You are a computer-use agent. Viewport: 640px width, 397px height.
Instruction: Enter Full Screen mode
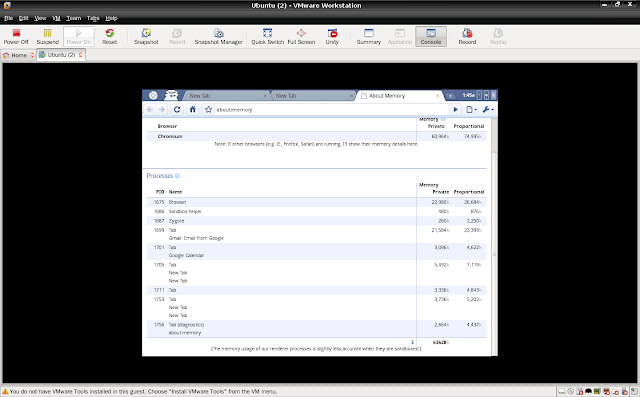coord(301,37)
